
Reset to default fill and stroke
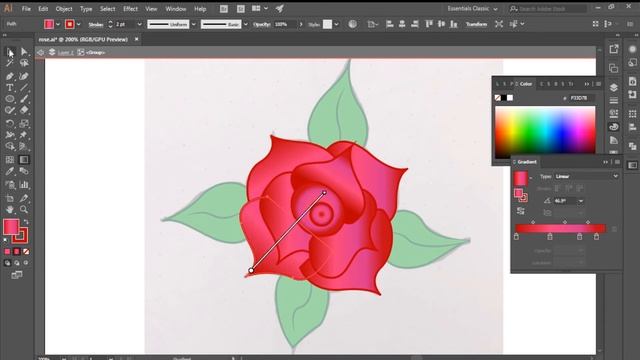click(x=5, y=240)
